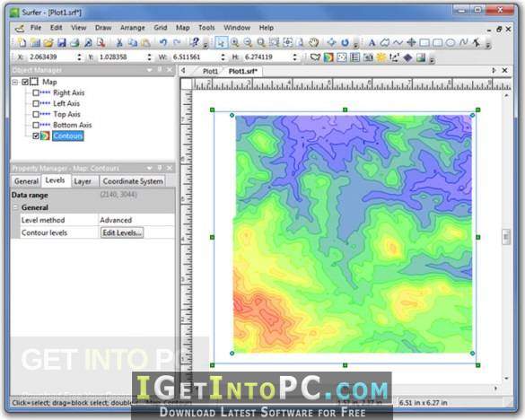525x420 pixels.
Task: Paste with the clipboard icon
Action: pos(145,42)
